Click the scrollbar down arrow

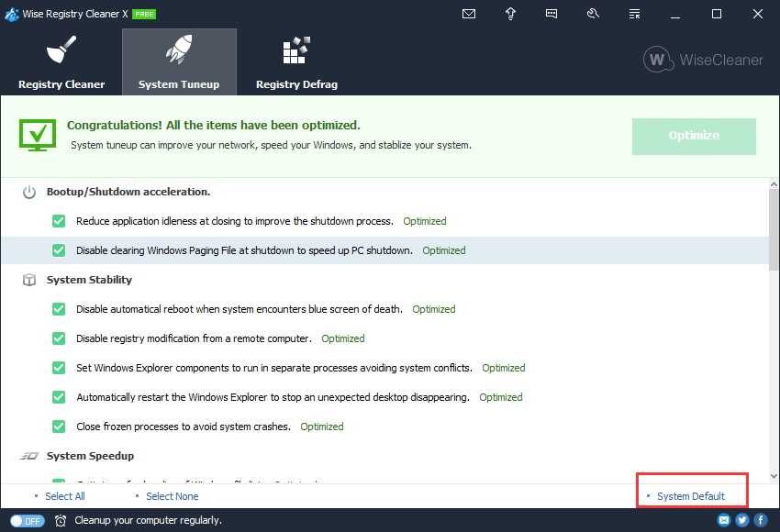[x=774, y=476]
